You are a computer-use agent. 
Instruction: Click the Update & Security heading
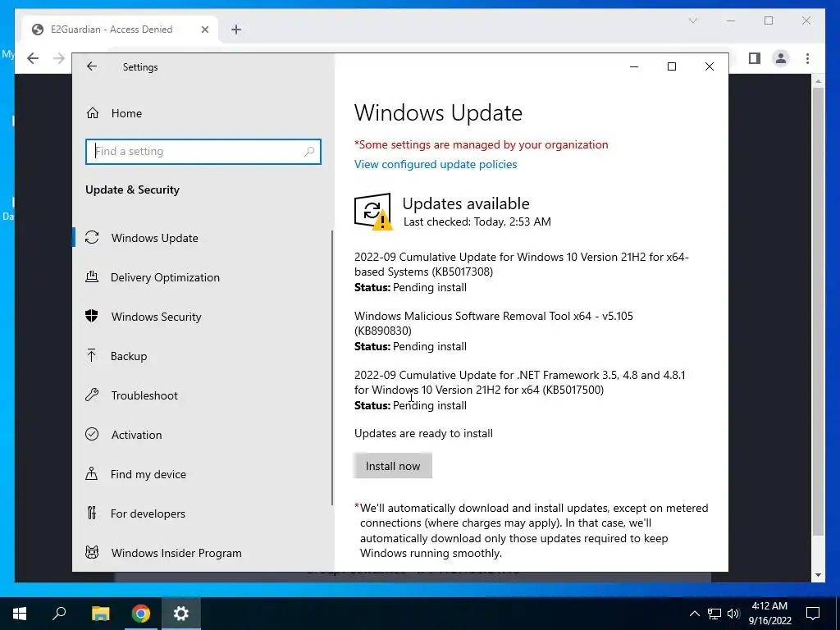coord(132,189)
